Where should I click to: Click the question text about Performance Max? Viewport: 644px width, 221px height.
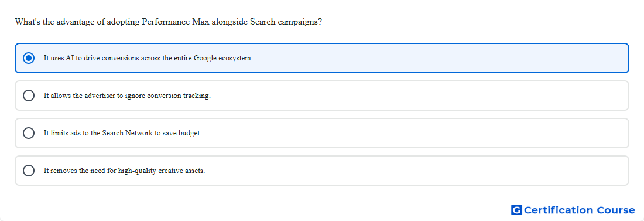pyautogui.click(x=169, y=22)
